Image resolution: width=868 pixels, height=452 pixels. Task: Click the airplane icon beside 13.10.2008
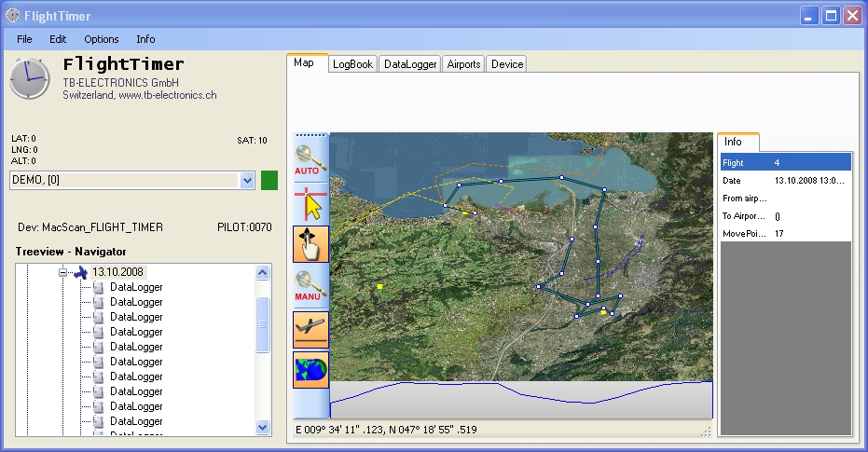(x=81, y=272)
